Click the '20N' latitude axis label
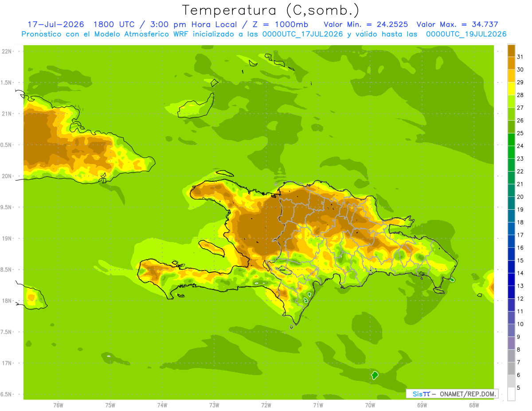This screenshot has height=411, width=532. coord(7,176)
